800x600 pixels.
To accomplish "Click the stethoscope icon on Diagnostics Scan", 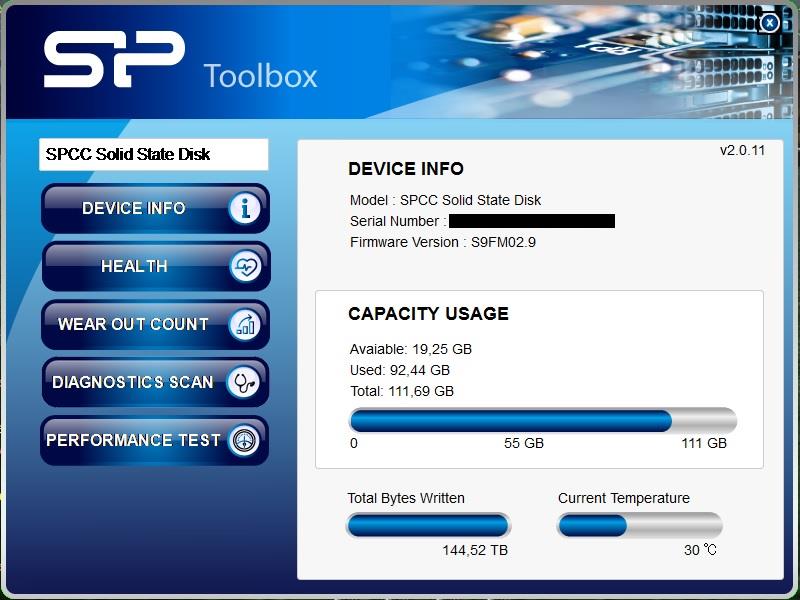I will 244,382.
